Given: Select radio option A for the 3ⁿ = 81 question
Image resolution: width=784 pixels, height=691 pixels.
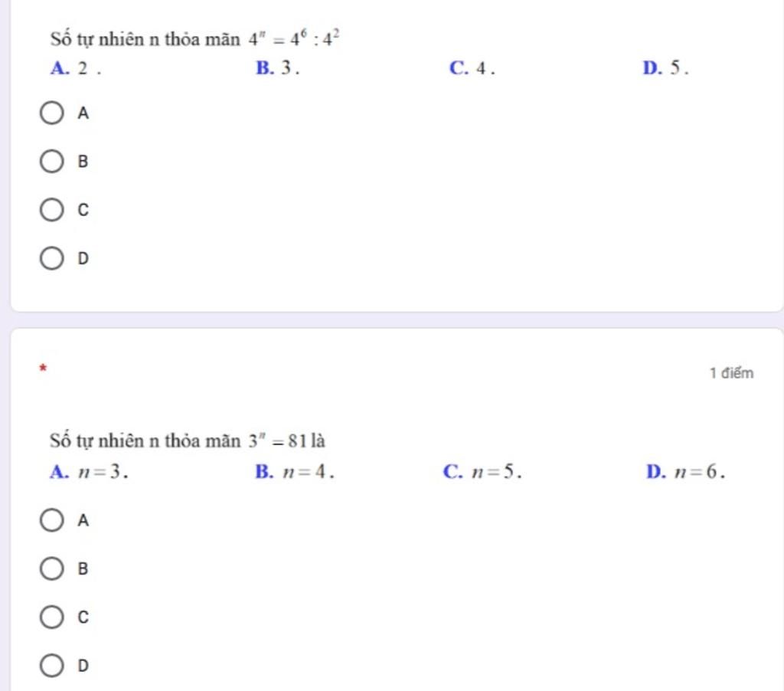Looking at the screenshot, I should click(x=51, y=520).
